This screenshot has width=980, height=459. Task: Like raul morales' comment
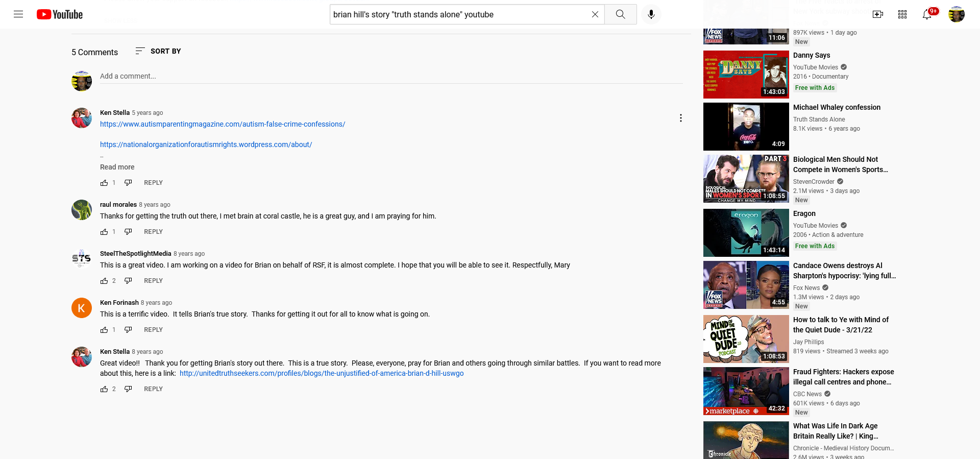click(x=104, y=232)
